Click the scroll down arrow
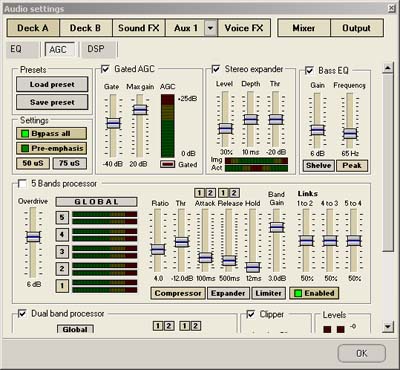400x370 pixels. click(x=388, y=326)
